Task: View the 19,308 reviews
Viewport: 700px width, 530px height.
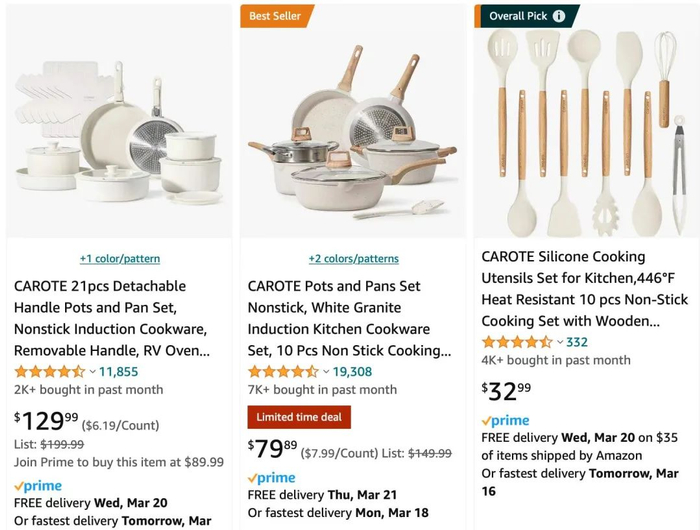Action: click(352, 372)
